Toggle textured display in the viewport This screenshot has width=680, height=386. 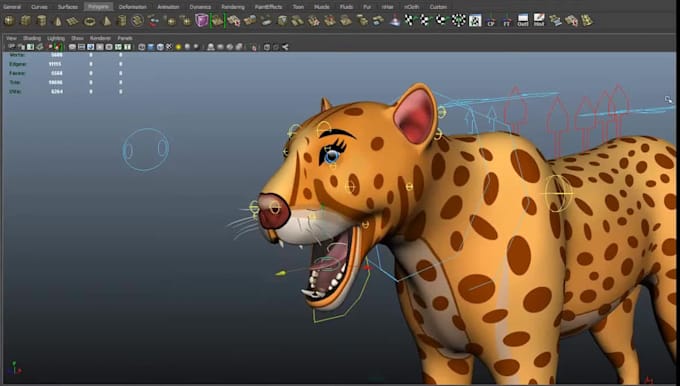coord(169,47)
